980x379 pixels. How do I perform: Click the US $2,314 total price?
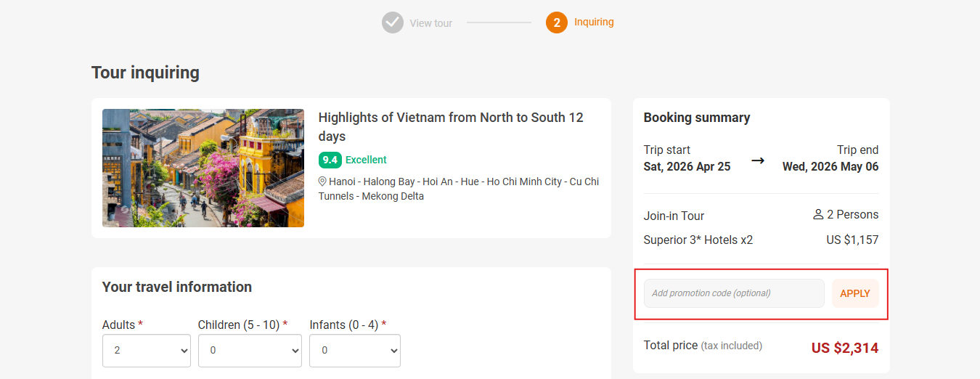[x=844, y=348]
